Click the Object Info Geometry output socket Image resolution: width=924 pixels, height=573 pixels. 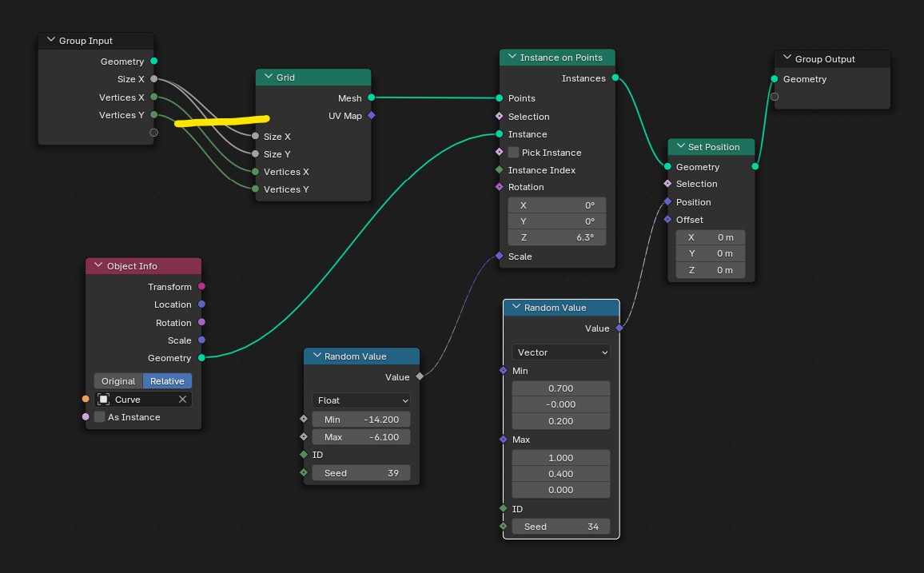tap(201, 358)
